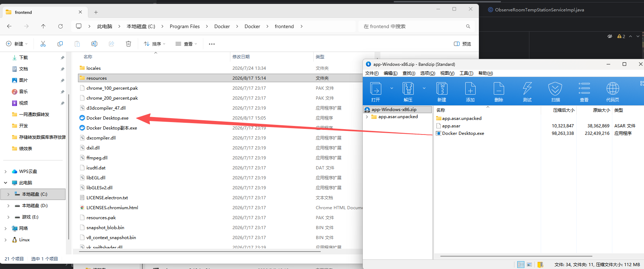Open the 选项(O) menu in Bandizip

[428, 73]
